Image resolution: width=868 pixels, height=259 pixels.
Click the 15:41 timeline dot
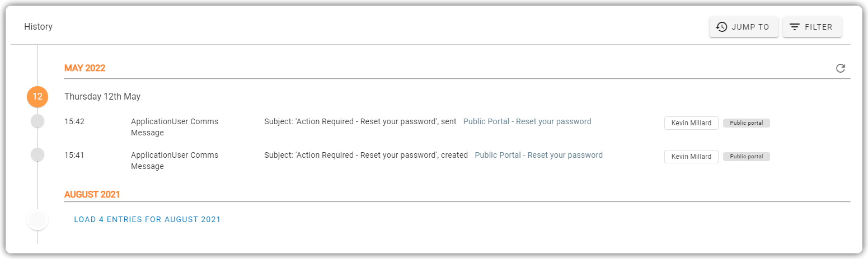tap(37, 155)
